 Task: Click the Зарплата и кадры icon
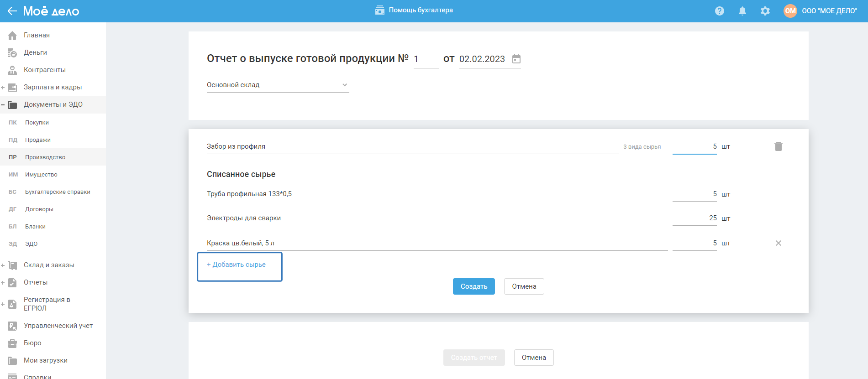(x=12, y=87)
